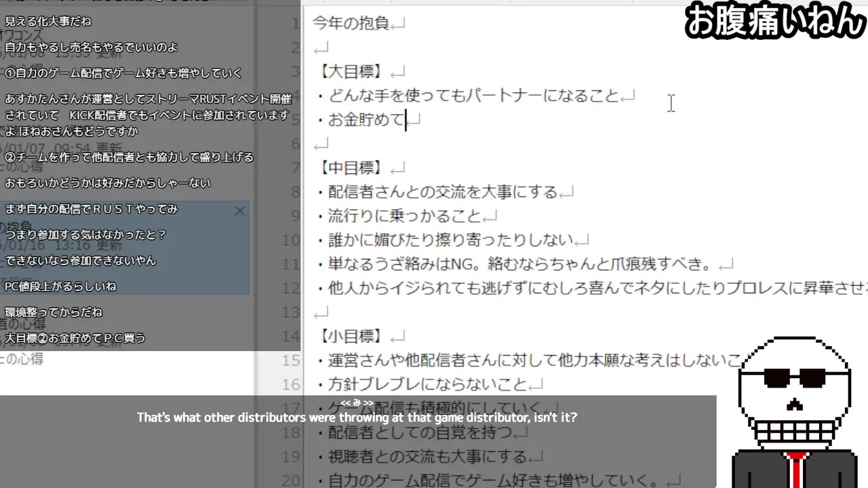Click the line どんな手を使ってもパートナーになること
868x488 pixels.
467,96
